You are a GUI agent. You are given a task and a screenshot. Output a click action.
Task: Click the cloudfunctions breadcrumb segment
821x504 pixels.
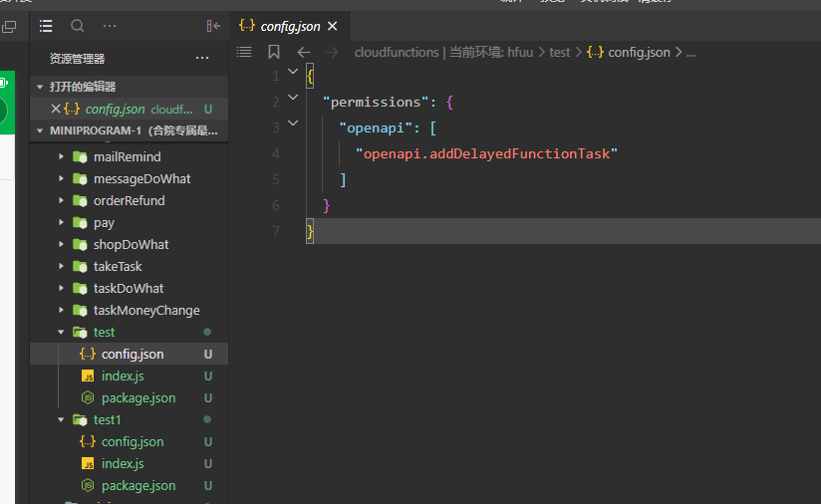[x=397, y=53]
